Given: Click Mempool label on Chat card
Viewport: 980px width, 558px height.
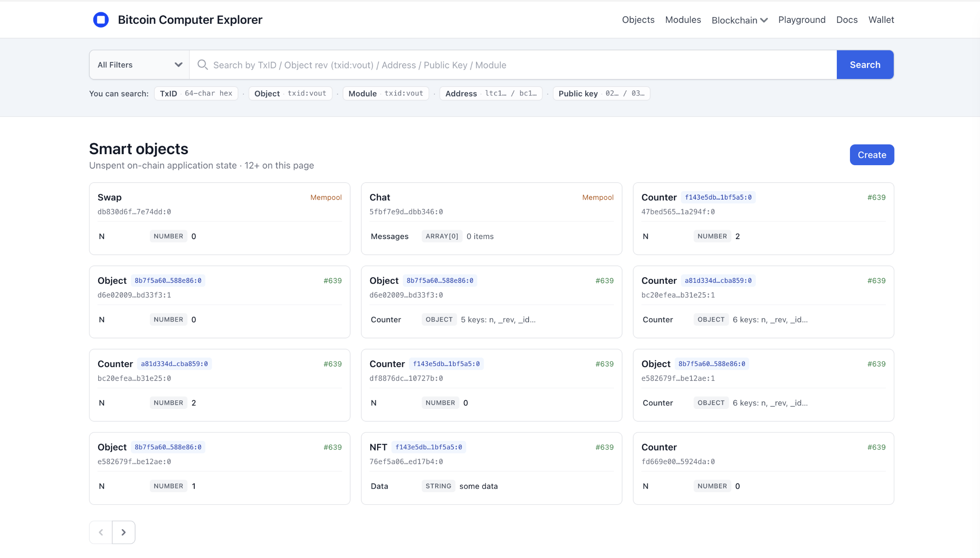Looking at the screenshot, I should [598, 197].
